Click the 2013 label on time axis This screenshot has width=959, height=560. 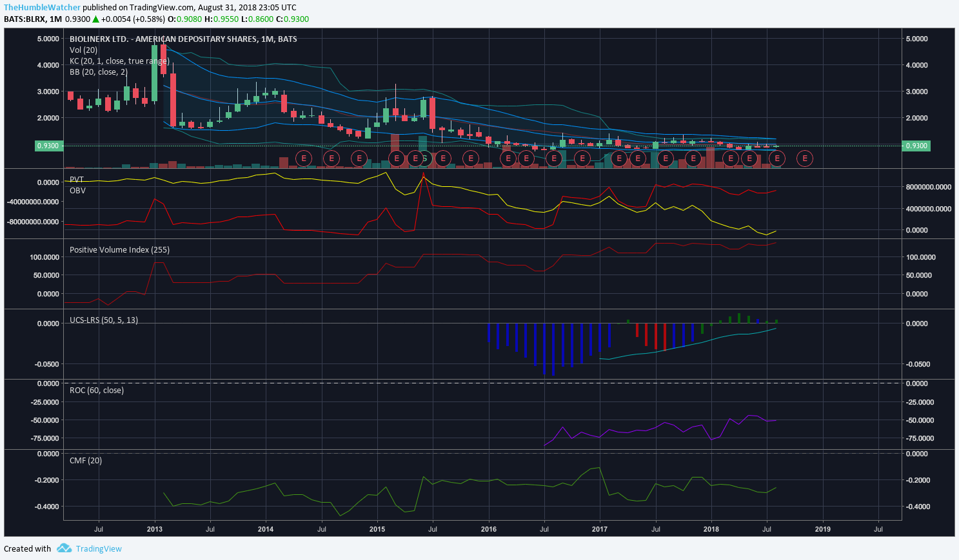pos(155,529)
